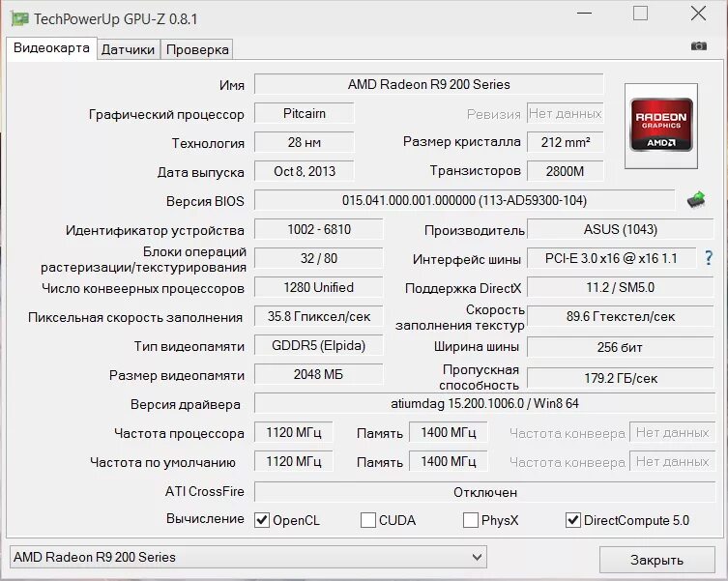
Task: Minimize the GPU-Z window
Action: pyautogui.click(x=584, y=14)
